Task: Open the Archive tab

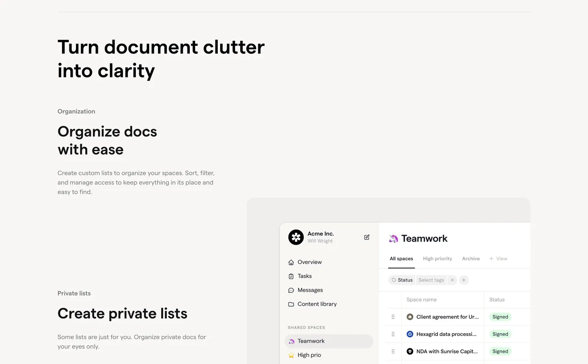Action: click(x=470, y=258)
